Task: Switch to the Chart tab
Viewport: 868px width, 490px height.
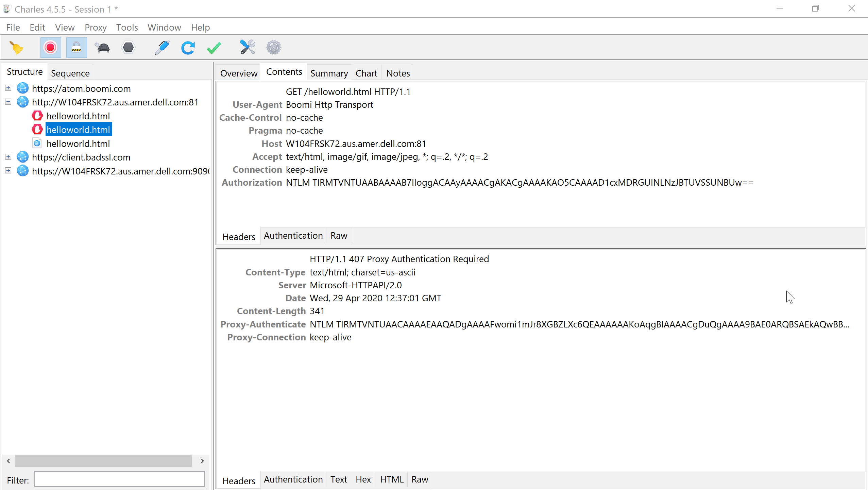Action: 366,73
